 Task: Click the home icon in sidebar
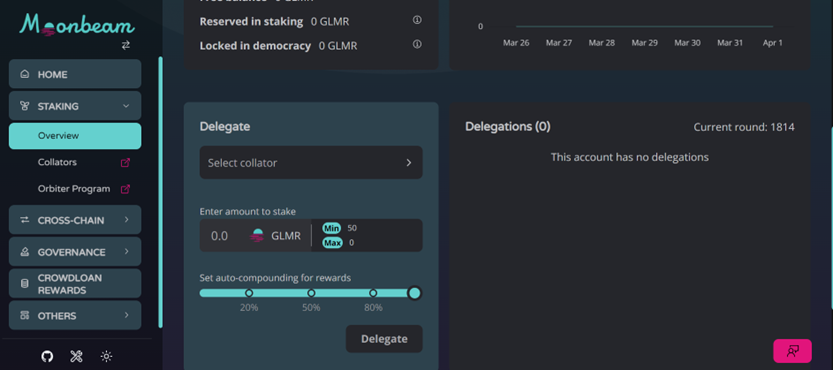pos(24,74)
